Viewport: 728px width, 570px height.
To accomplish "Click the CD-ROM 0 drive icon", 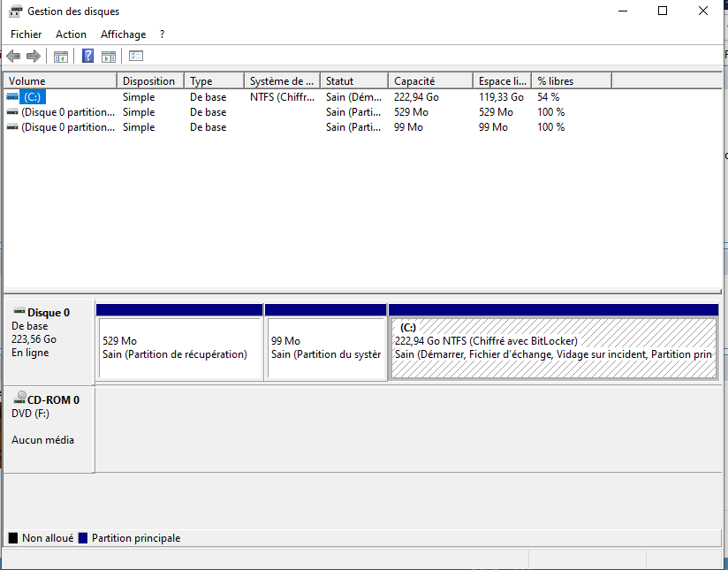I will 20,397.
